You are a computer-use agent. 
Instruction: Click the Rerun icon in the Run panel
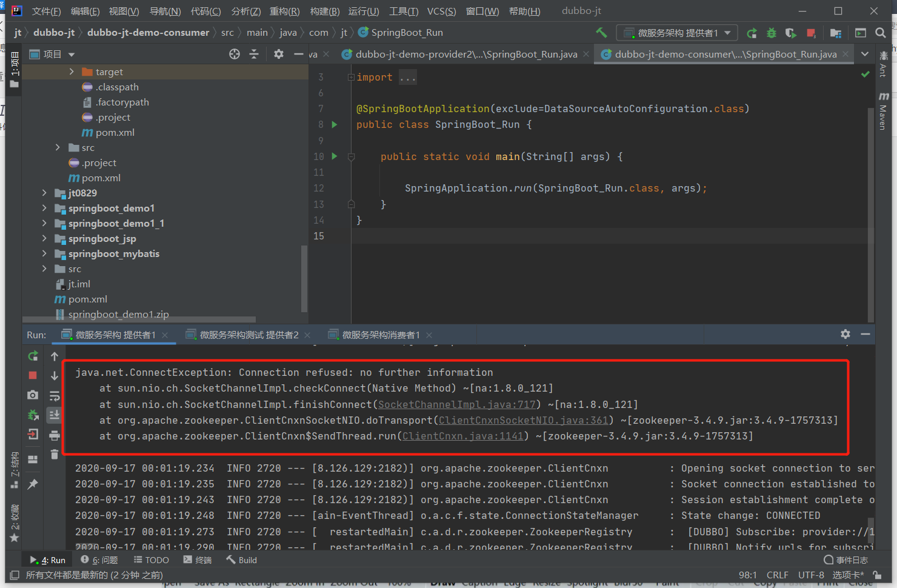pyautogui.click(x=33, y=356)
